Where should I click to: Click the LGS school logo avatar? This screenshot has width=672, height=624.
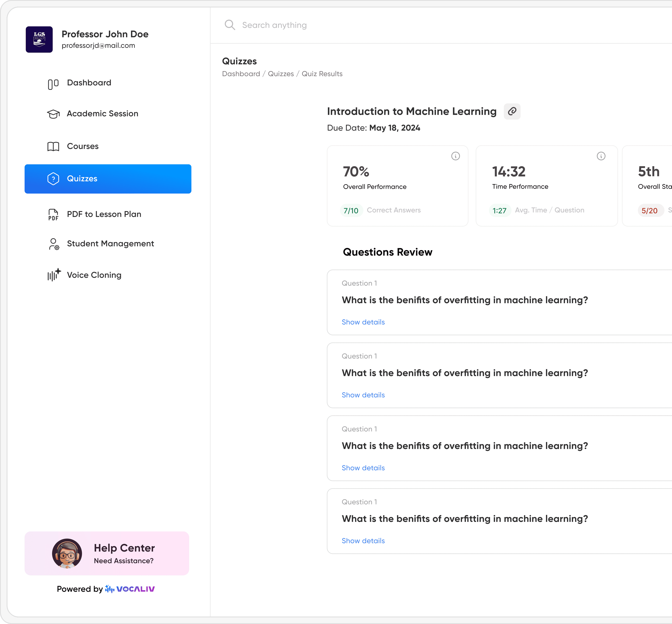click(39, 39)
